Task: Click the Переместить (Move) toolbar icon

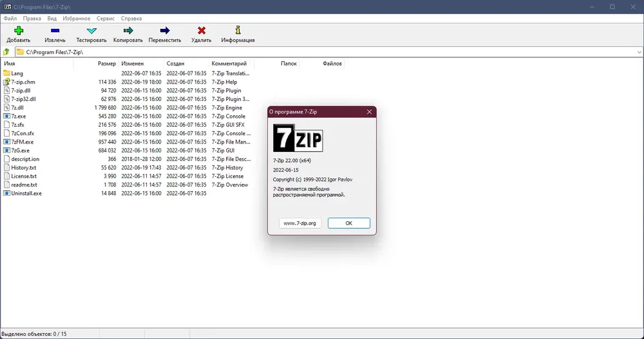Action: [x=165, y=30]
